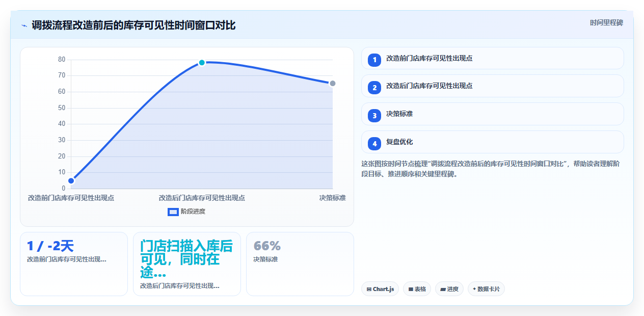The width and height of the screenshot is (644, 316).
Task: Click the 决策标准 axis label on chart
Action: click(333, 198)
